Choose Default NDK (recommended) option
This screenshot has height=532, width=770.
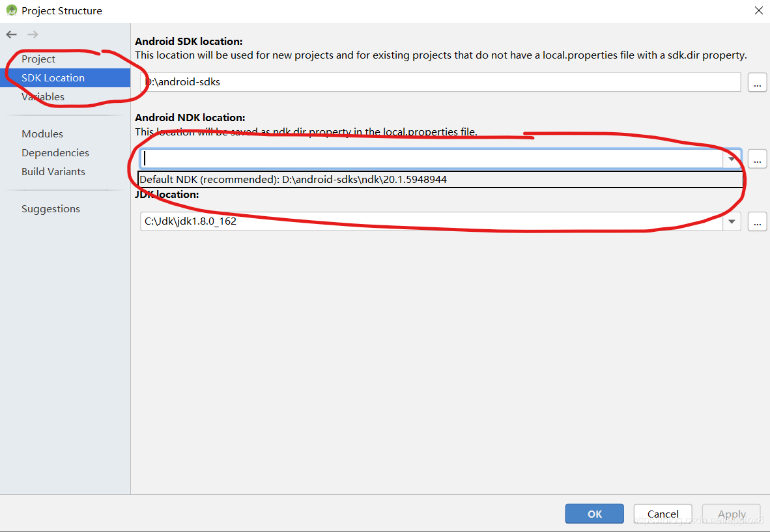[x=440, y=179]
